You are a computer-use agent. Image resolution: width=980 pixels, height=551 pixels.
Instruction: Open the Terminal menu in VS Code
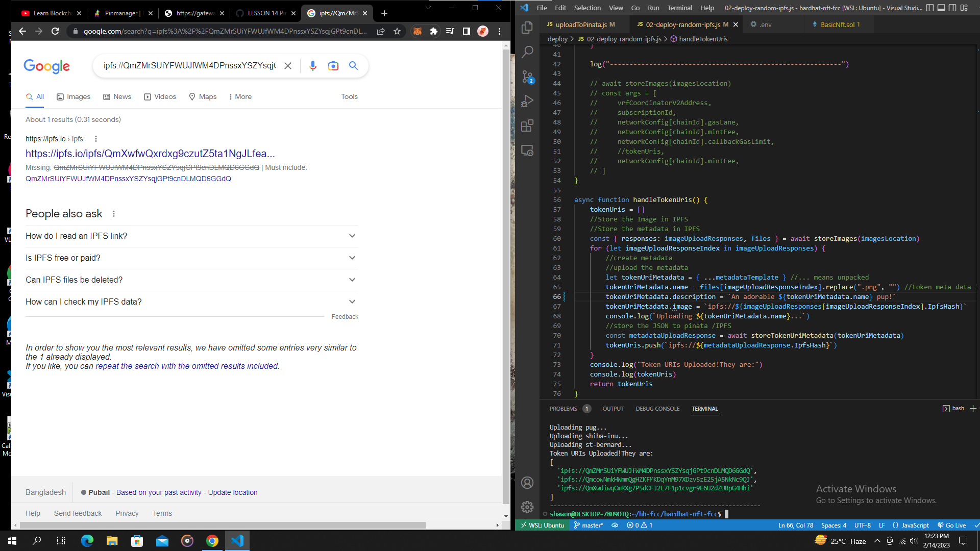679,8
